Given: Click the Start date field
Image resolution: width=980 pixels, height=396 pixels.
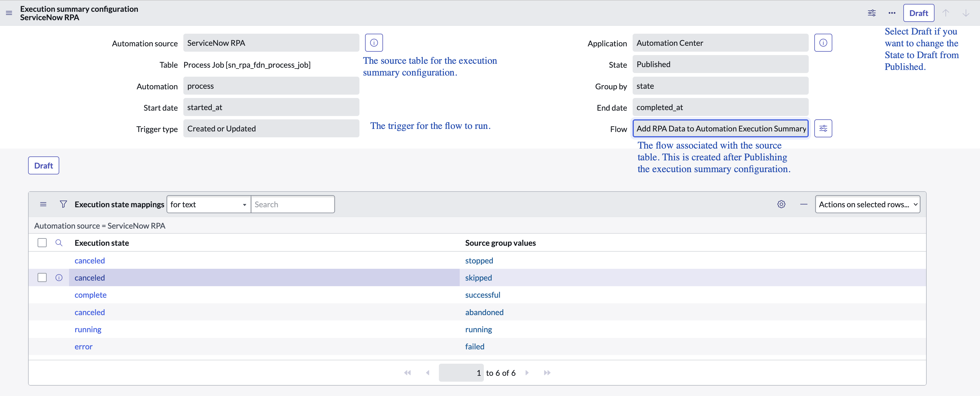Looking at the screenshot, I should pyautogui.click(x=271, y=107).
